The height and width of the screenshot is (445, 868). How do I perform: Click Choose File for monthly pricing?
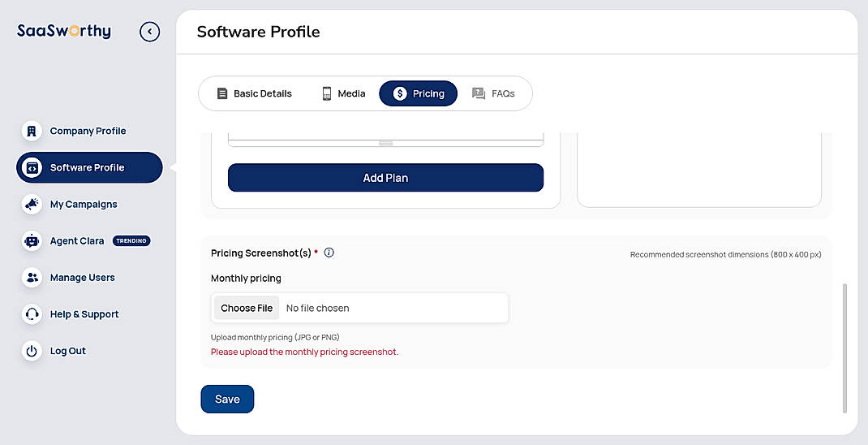[x=247, y=308]
